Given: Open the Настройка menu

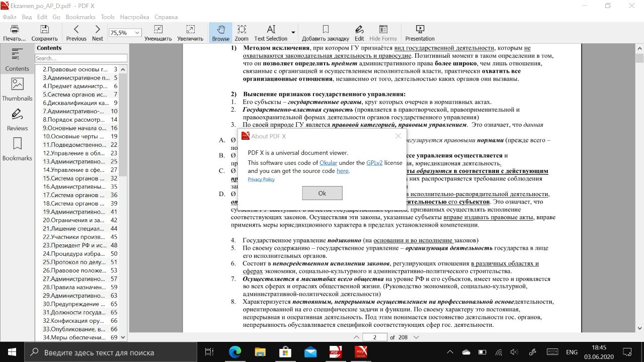Looking at the screenshot, I should tap(134, 17).
